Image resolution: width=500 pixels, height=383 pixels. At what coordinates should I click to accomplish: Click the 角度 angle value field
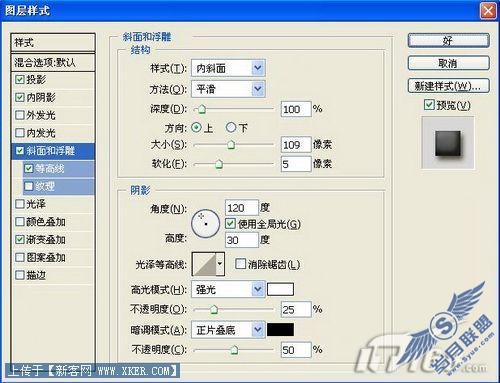coord(242,208)
